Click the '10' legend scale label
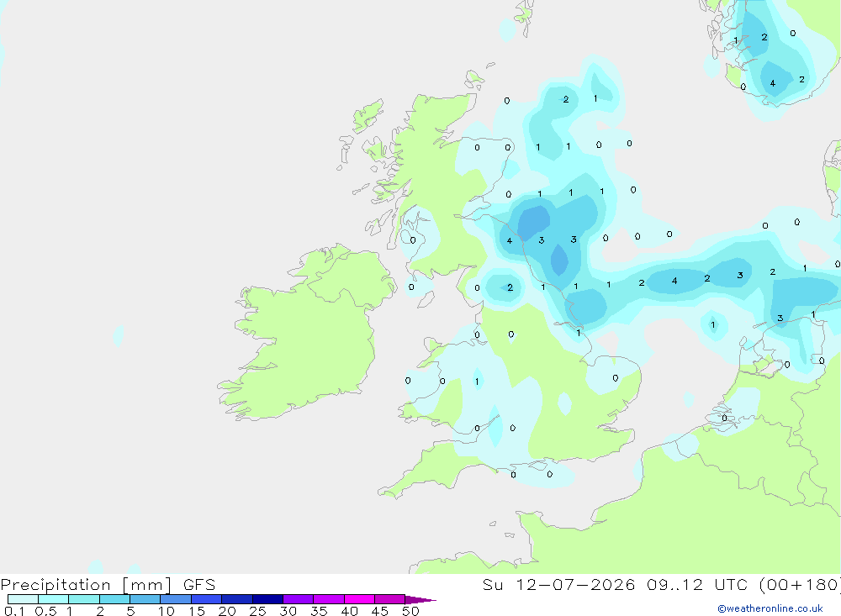This screenshot has height=616, width=841. tap(167, 611)
